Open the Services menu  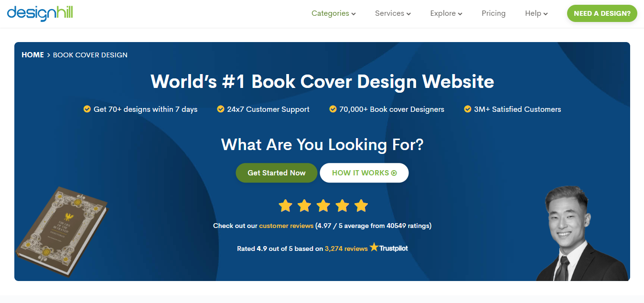pos(392,13)
